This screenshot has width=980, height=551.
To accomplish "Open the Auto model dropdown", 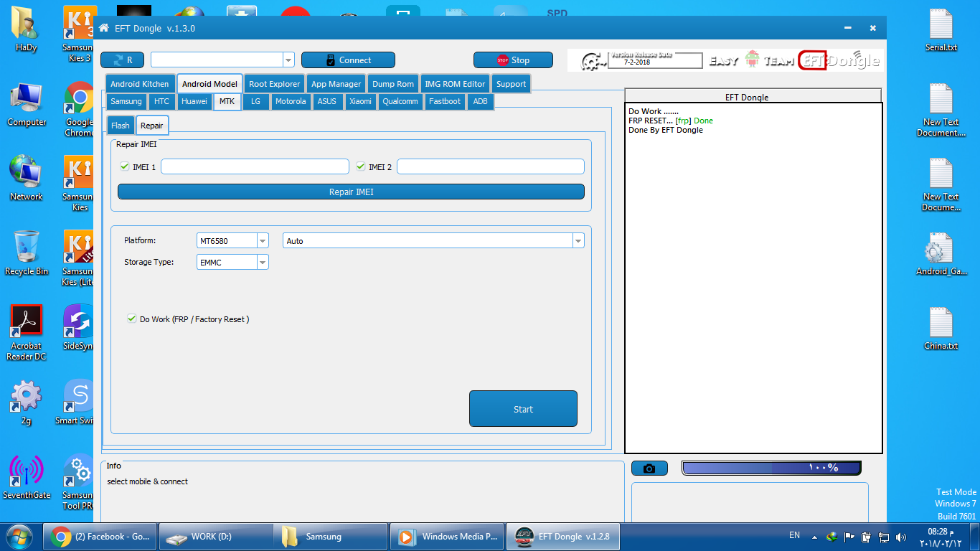I will pyautogui.click(x=578, y=241).
